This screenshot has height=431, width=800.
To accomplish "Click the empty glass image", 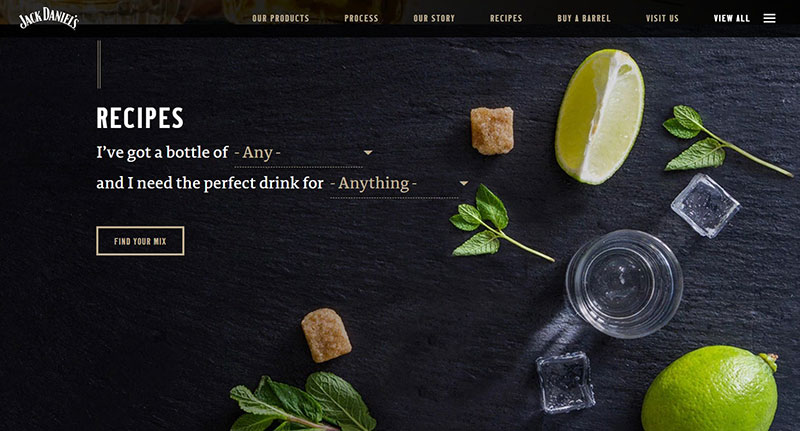I will [624, 284].
